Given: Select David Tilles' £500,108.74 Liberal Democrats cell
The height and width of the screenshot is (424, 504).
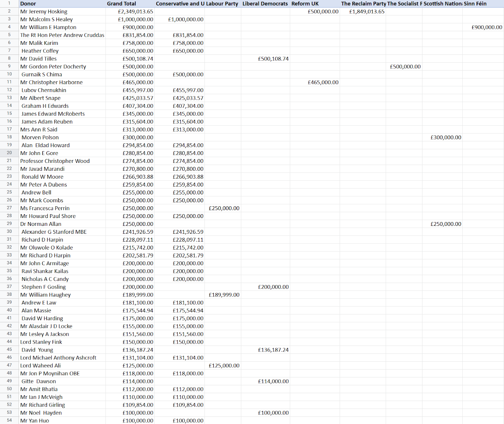Looking at the screenshot, I should [x=266, y=59].
